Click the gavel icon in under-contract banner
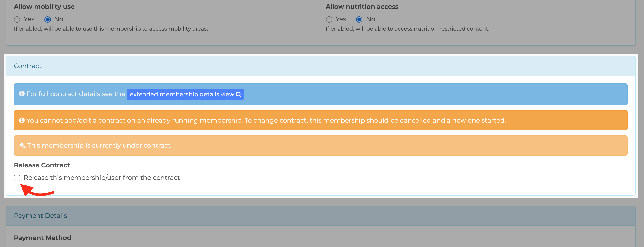 coord(22,145)
